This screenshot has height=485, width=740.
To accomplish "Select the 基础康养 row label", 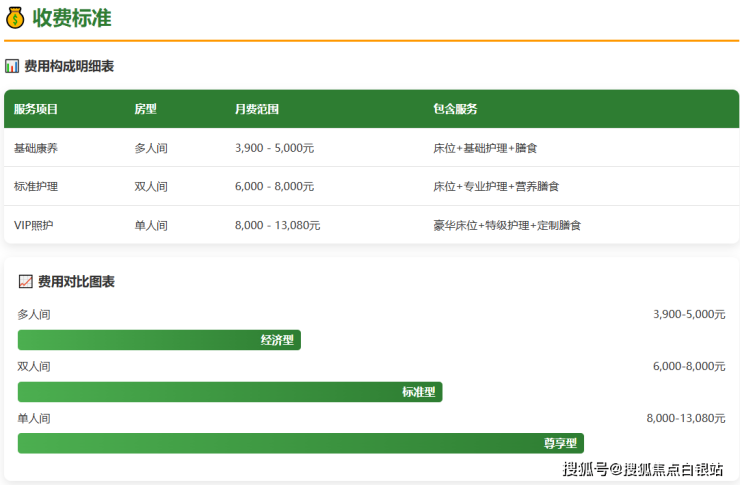I will (36, 148).
